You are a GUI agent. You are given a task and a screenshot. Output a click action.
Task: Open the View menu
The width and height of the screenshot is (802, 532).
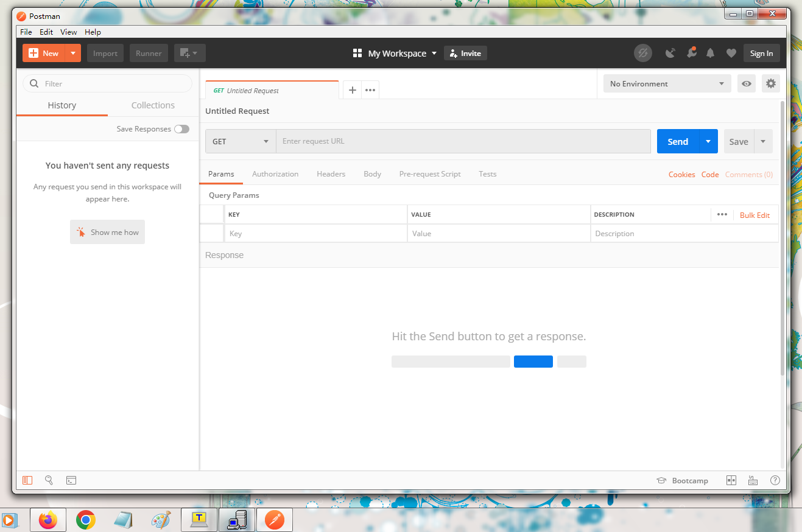[69, 32]
